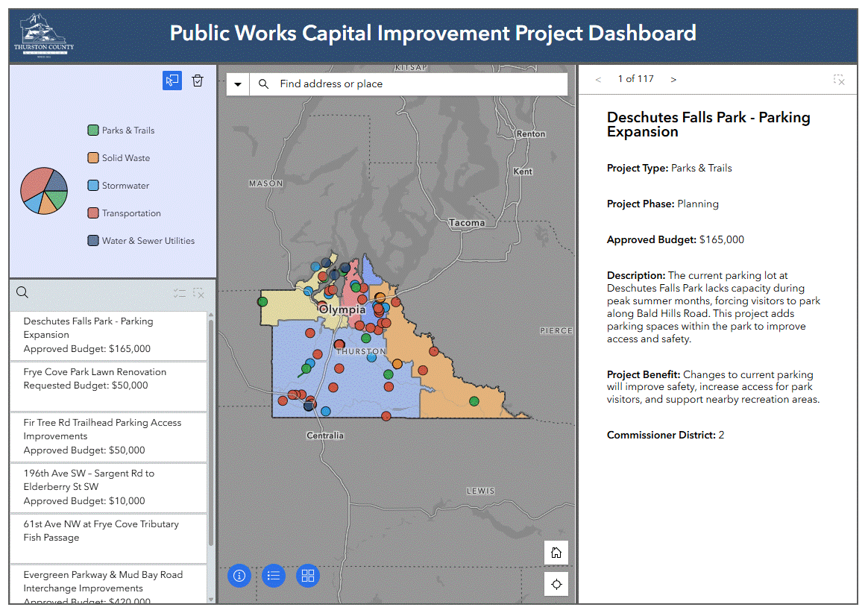
Task: Click the Thurston County logo
Action: point(44,35)
